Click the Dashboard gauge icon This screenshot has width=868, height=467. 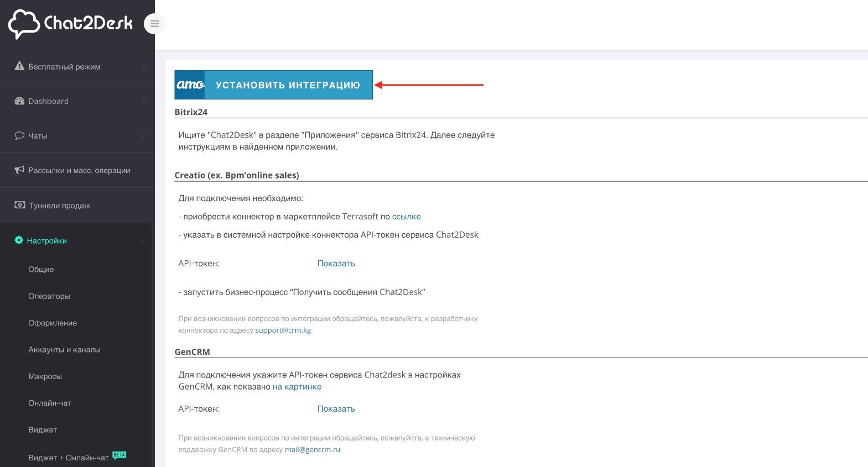tap(19, 101)
